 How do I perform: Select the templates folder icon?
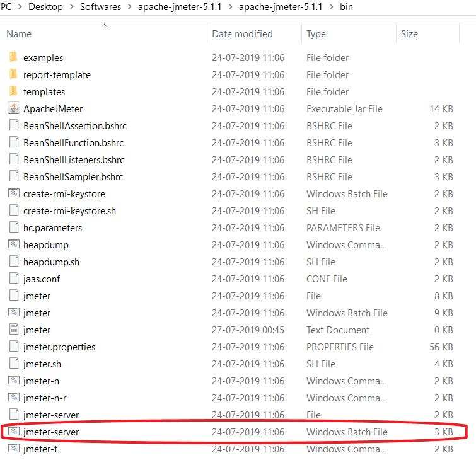[13, 91]
